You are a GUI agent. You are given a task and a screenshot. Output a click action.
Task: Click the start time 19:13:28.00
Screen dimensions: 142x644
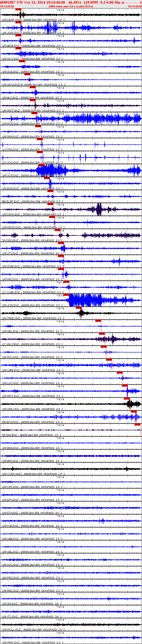pyautogui.click(x=7, y=6)
